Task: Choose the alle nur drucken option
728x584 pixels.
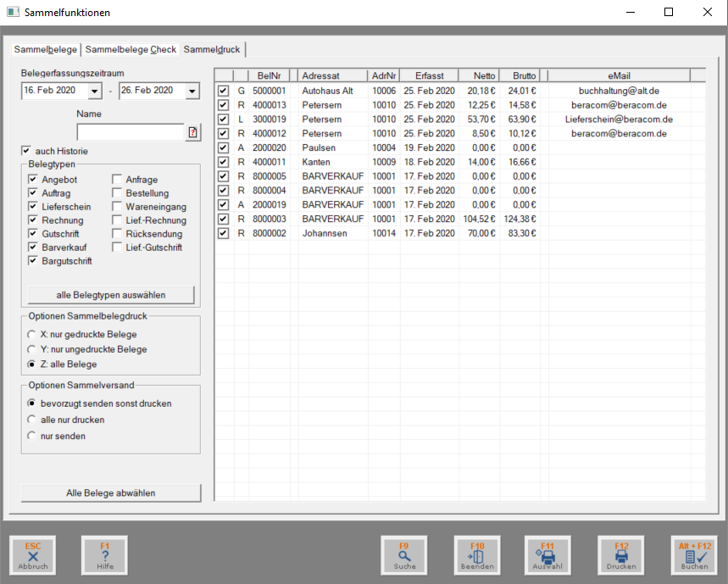Action: click(x=31, y=420)
